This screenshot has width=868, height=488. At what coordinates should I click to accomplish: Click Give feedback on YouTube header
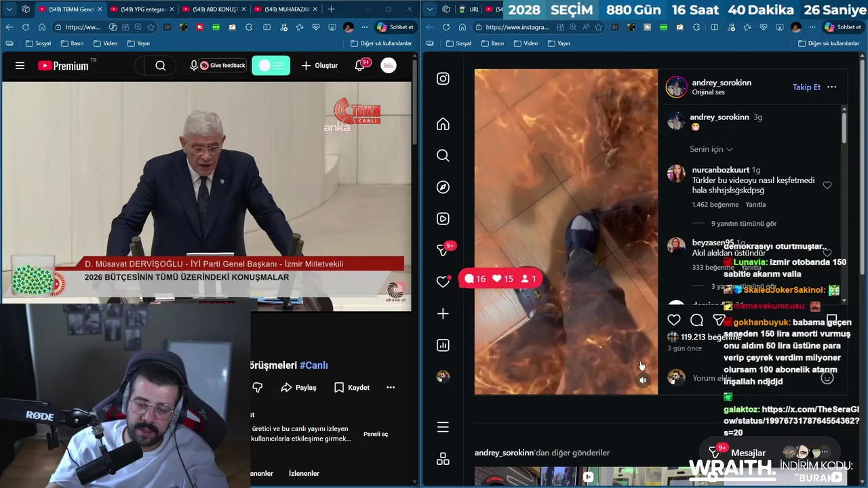223,66
